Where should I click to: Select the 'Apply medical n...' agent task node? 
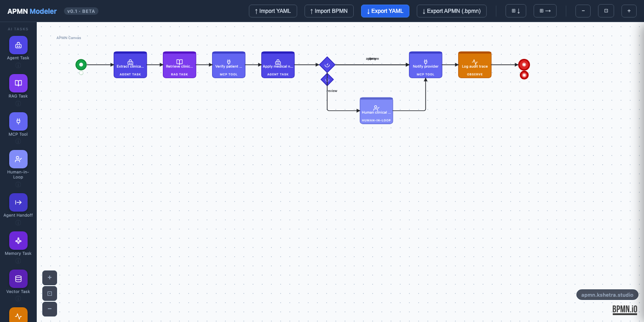278,65
